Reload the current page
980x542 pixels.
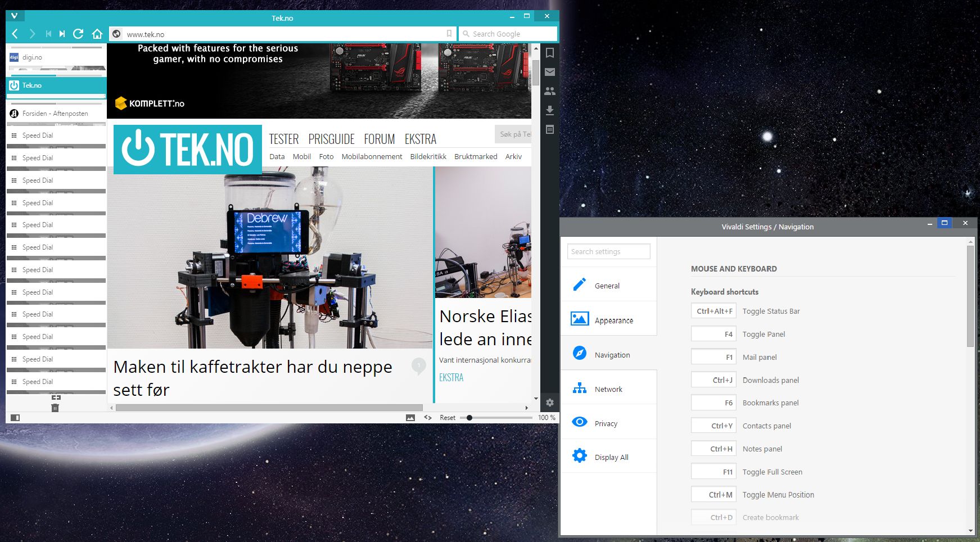79,34
